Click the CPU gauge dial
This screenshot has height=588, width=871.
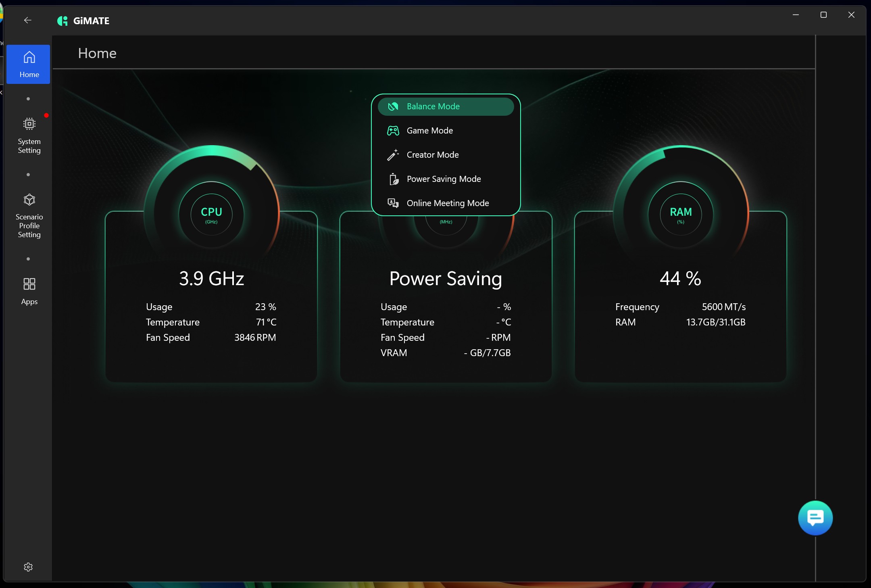click(211, 214)
